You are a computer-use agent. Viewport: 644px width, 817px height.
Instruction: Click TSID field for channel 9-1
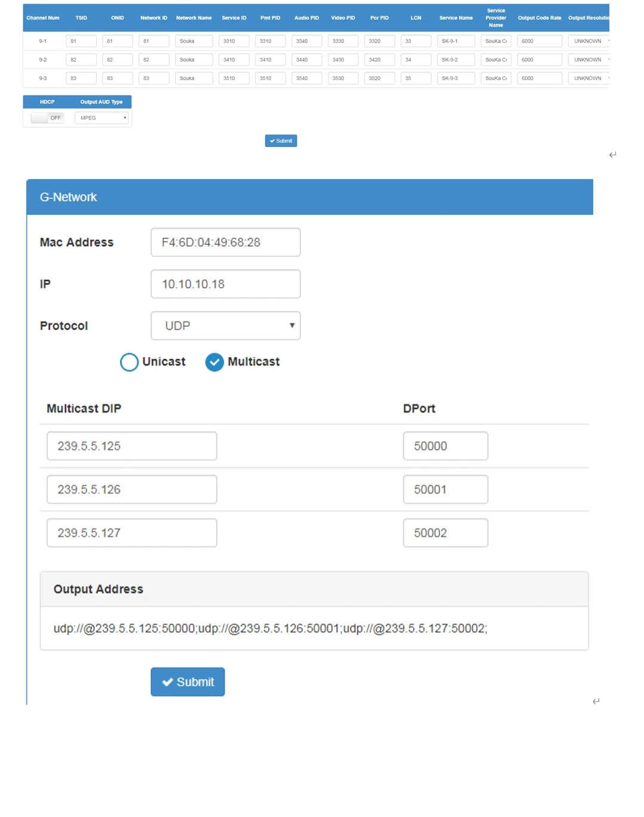click(x=81, y=41)
